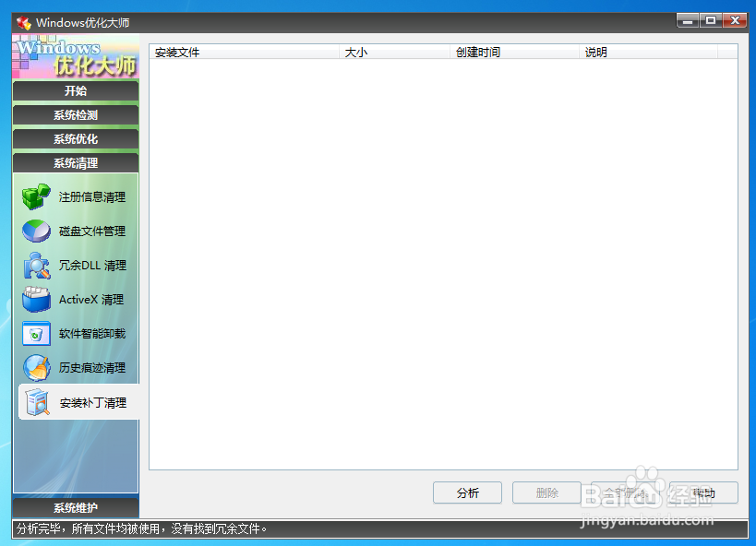756x546 pixels.
Task: Select ActiveX 清理 label
Action: click(x=91, y=300)
